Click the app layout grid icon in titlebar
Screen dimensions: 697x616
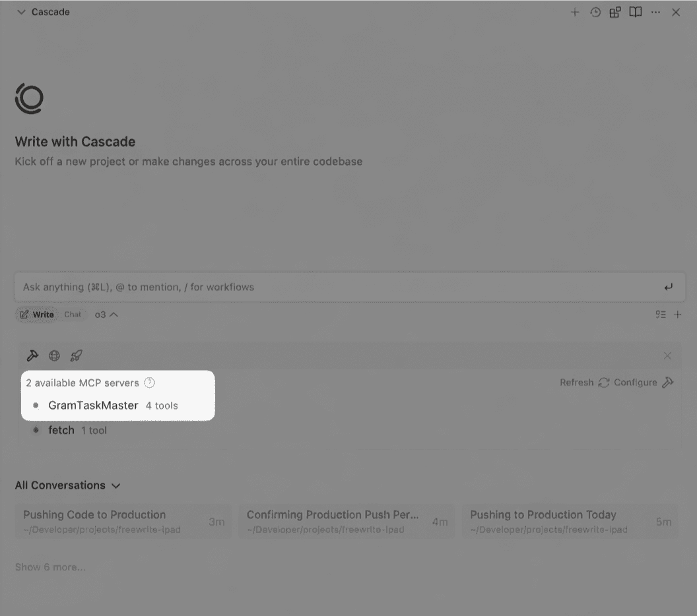(x=615, y=12)
